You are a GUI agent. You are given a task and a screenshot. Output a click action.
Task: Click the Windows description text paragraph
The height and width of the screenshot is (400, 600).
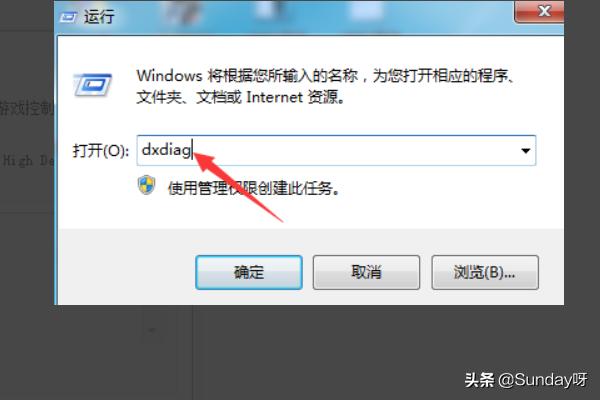pyautogui.click(x=325, y=87)
